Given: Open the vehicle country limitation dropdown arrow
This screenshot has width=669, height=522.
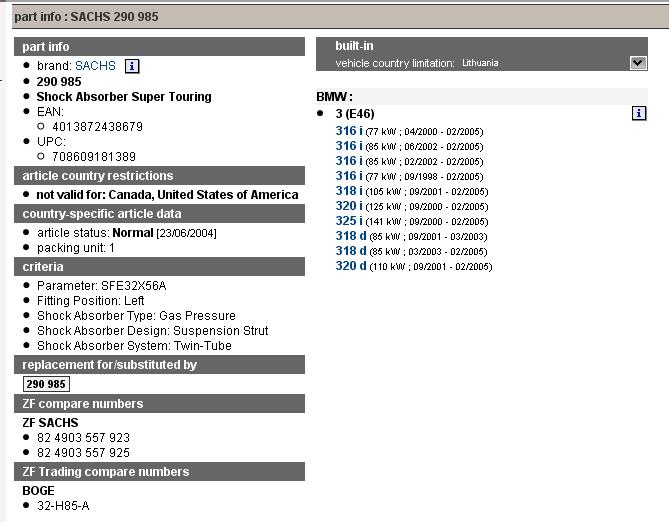Looking at the screenshot, I should [639, 63].
